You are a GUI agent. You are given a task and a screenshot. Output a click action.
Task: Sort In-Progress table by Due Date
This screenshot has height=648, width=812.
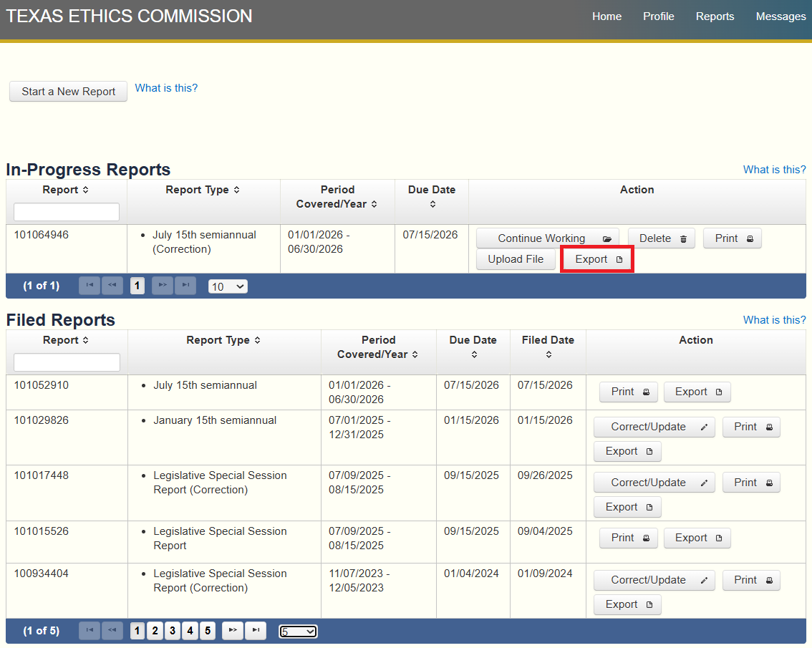[x=432, y=205]
